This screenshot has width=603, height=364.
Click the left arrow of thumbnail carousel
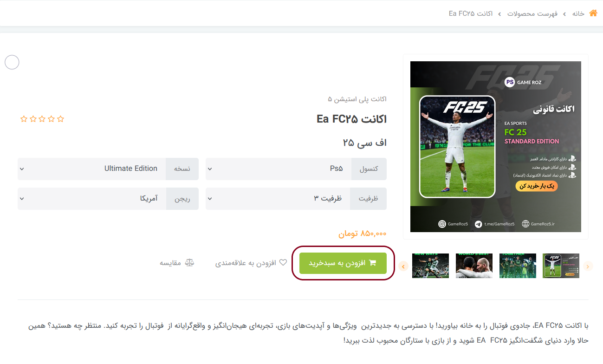(403, 266)
